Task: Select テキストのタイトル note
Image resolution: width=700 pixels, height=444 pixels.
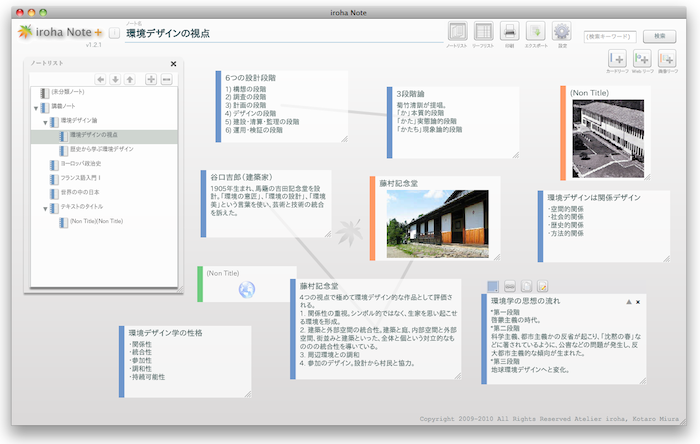Action: pos(104,207)
